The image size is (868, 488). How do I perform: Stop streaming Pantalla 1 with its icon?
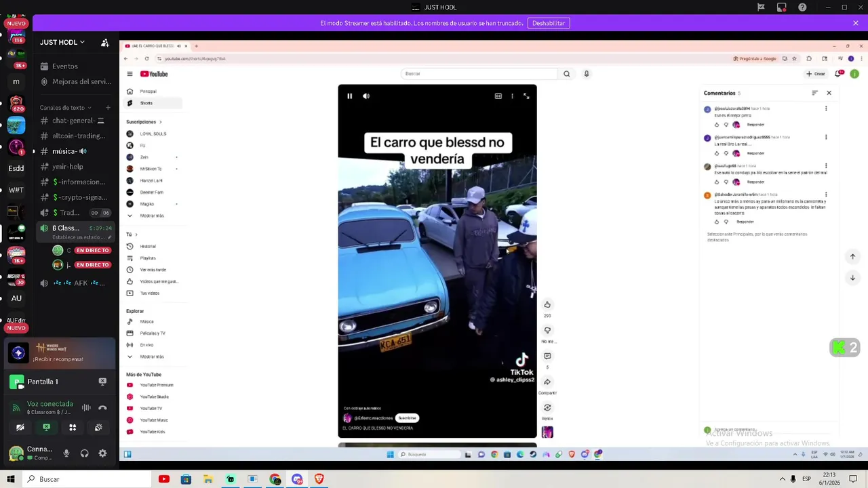pos(102,382)
